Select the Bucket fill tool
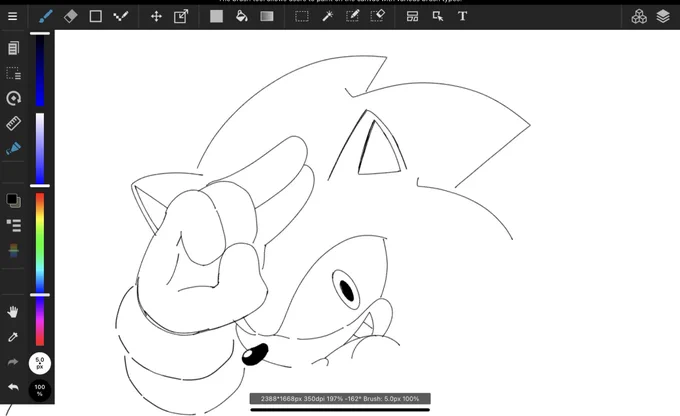 tap(242, 16)
